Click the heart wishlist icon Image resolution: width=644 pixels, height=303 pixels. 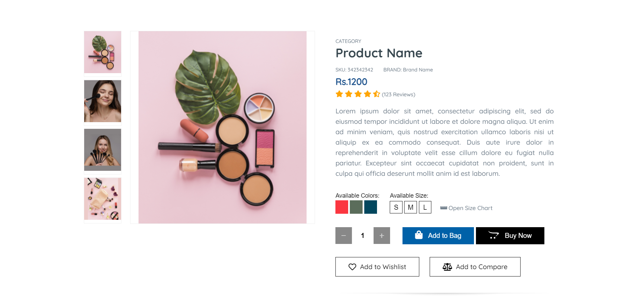352,267
